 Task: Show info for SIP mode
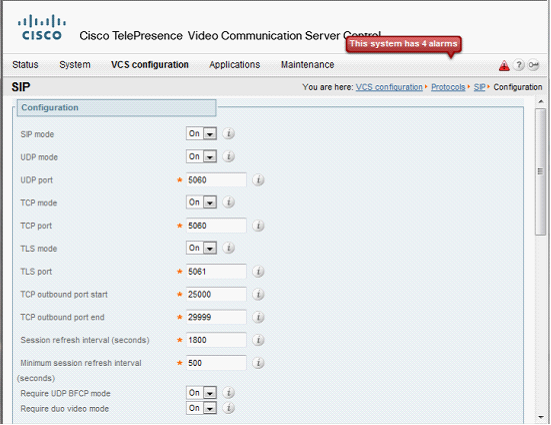click(x=228, y=134)
